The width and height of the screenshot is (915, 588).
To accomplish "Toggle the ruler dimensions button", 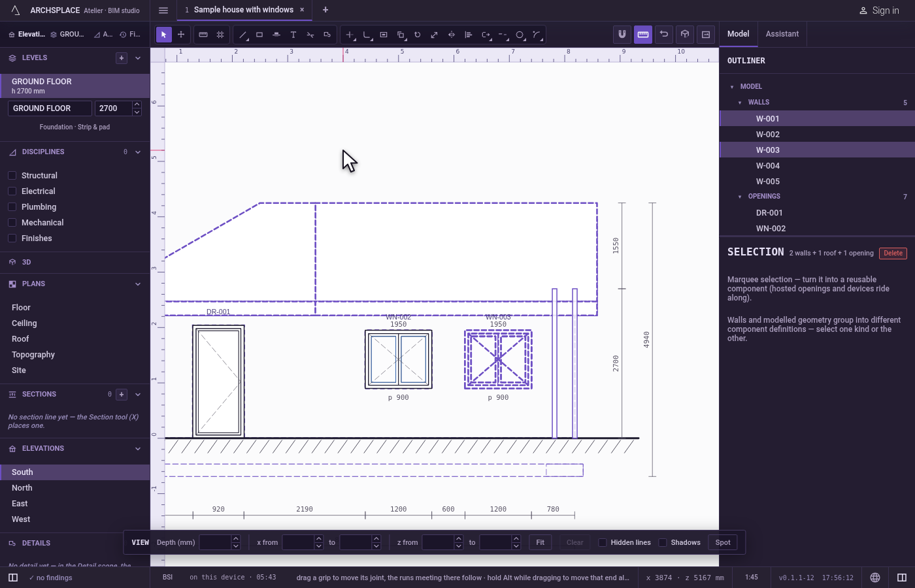I will (643, 35).
